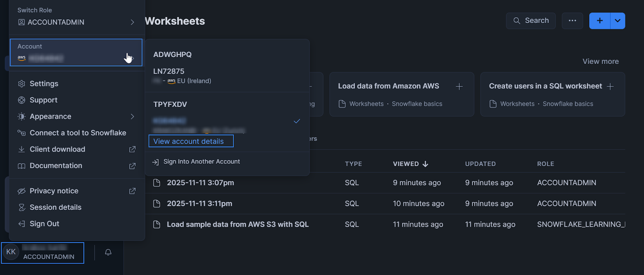
Task: Click the TPYFXDV organization label
Action: (x=170, y=105)
